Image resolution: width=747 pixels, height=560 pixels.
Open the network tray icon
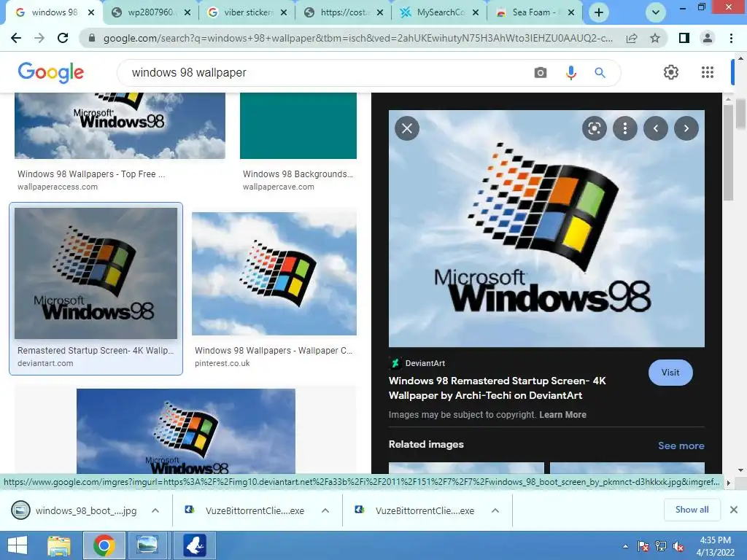[x=661, y=546]
